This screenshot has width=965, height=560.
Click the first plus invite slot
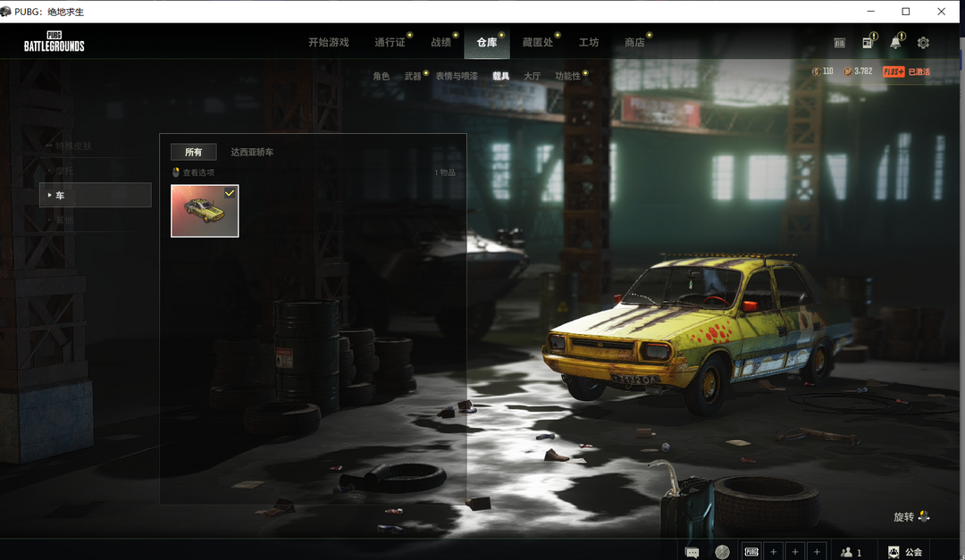coord(773,552)
